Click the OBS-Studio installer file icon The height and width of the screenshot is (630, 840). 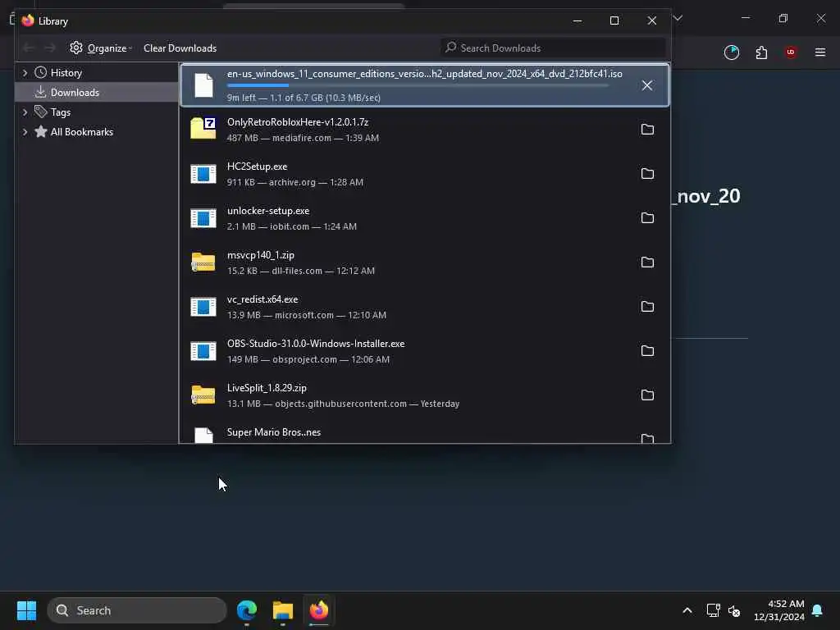(x=203, y=350)
